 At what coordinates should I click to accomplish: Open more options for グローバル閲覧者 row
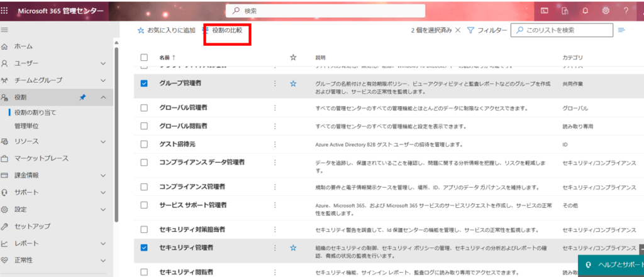[275, 126]
